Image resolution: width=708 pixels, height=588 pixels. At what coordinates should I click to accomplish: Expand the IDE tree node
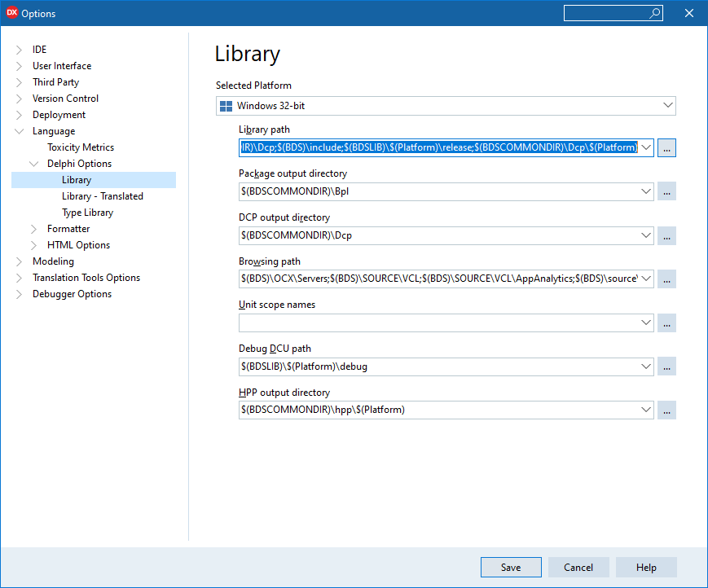[19, 50]
